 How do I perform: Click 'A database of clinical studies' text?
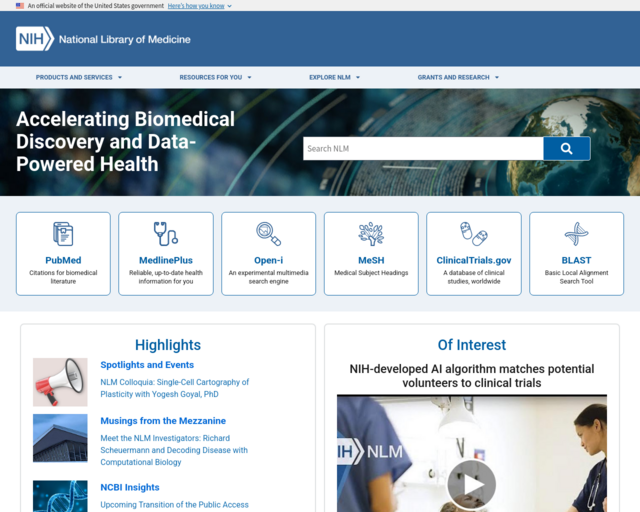[474, 277]
